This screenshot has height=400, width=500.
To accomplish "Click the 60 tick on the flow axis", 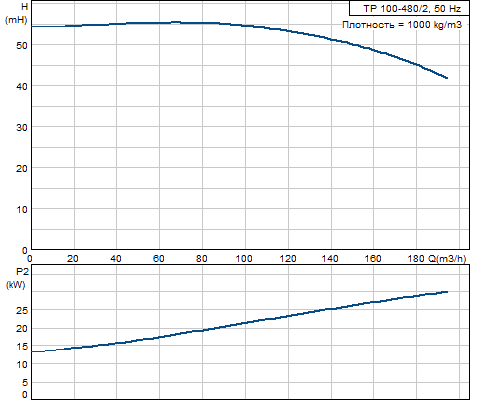I will [159, 259].
